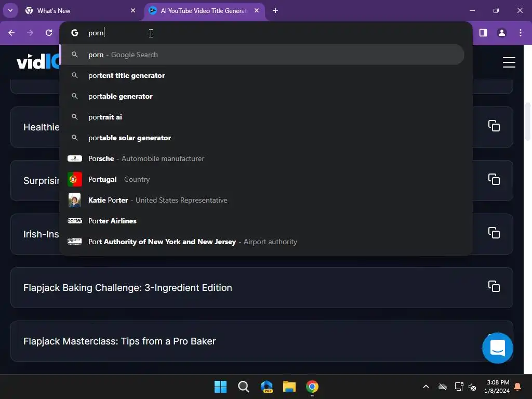
Task: Go back with the browser back arrow
Action: (11, 33)
